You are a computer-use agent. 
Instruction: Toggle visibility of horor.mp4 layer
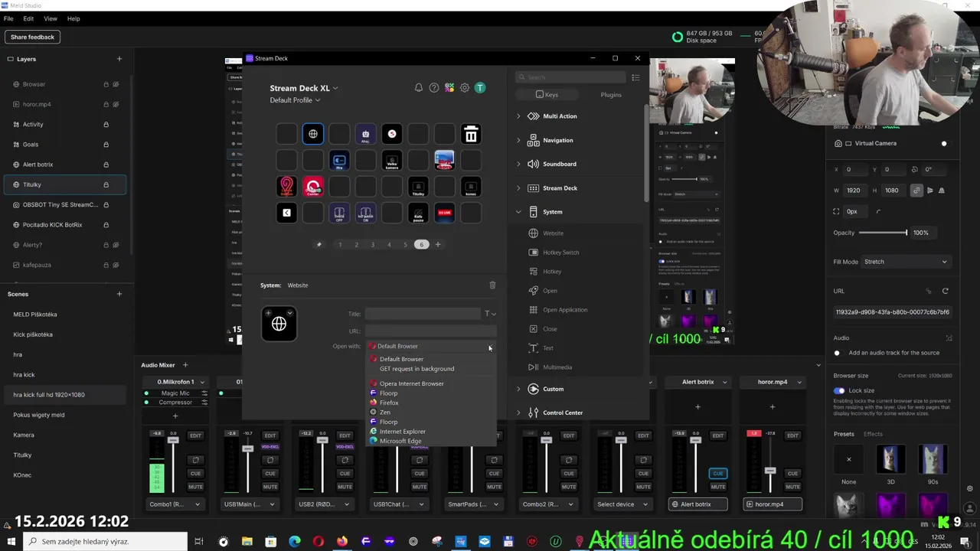click(x=116, y=104)
